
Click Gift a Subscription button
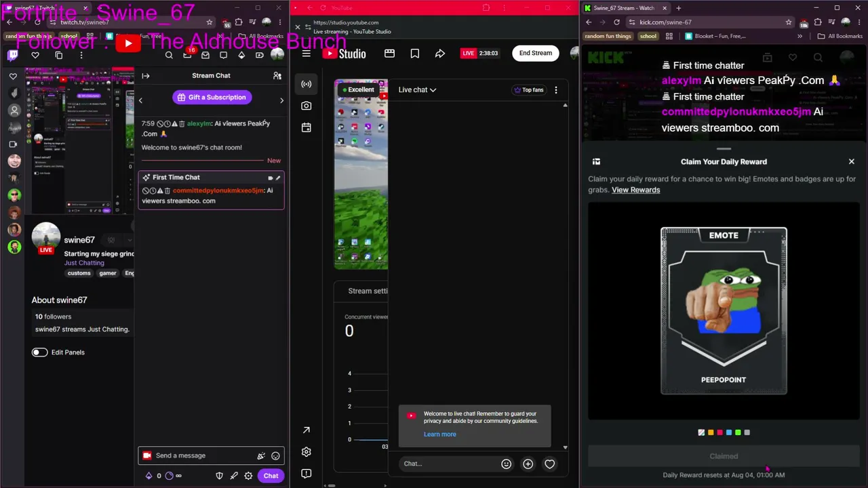(212, 98)
